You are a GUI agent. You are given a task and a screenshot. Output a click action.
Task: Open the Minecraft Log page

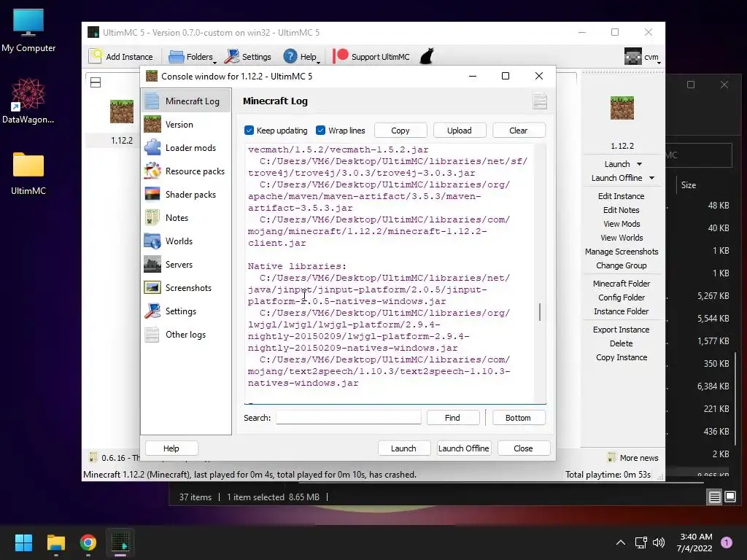click(x=186, y=101)
